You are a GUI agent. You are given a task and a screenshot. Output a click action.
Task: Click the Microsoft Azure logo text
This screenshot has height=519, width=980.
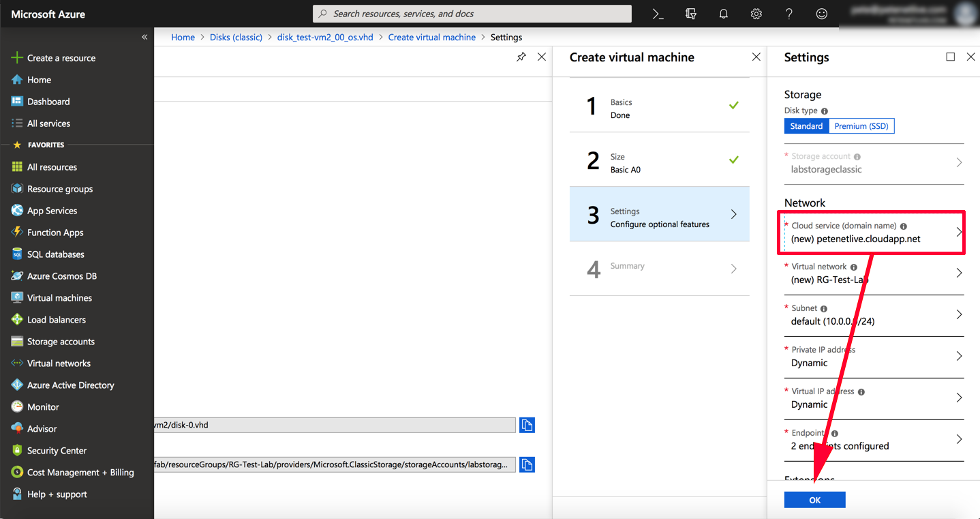(x=48, y=14)
